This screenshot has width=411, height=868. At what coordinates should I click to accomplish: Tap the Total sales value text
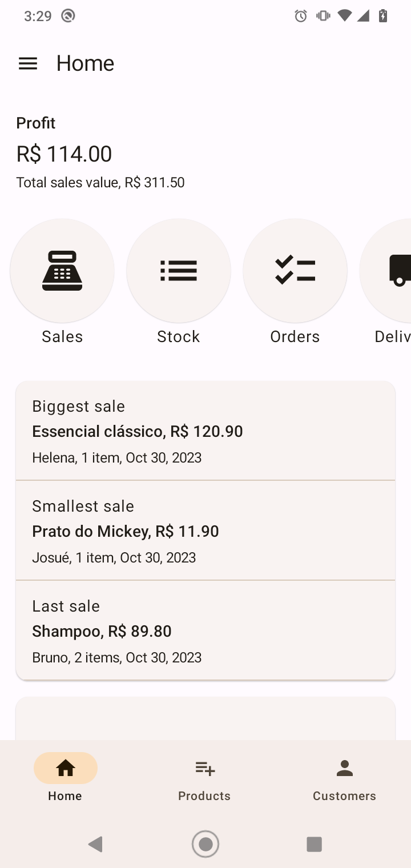click(100, 183)
